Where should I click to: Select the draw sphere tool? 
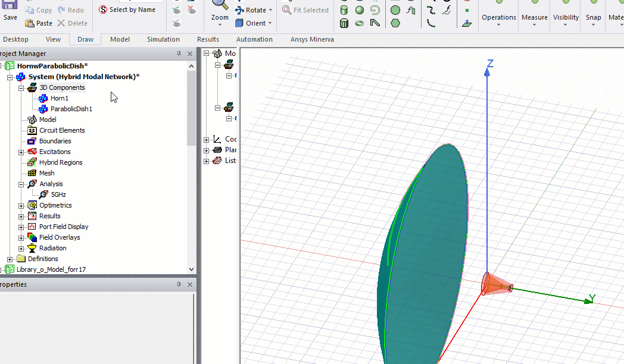tap(360, 10)
